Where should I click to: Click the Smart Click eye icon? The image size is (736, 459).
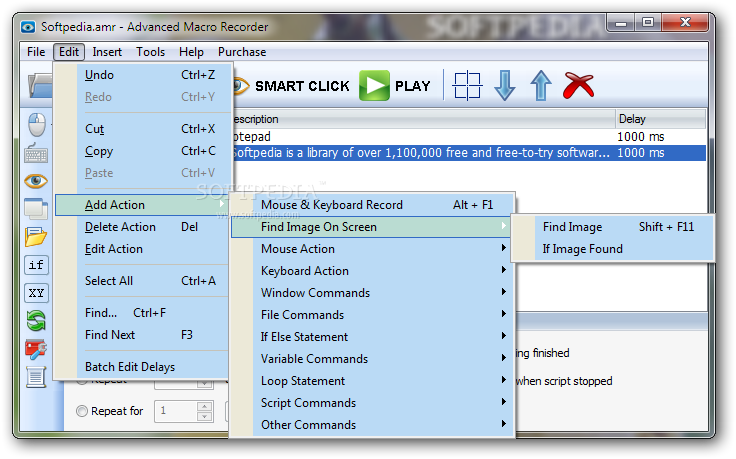point(240,85)
